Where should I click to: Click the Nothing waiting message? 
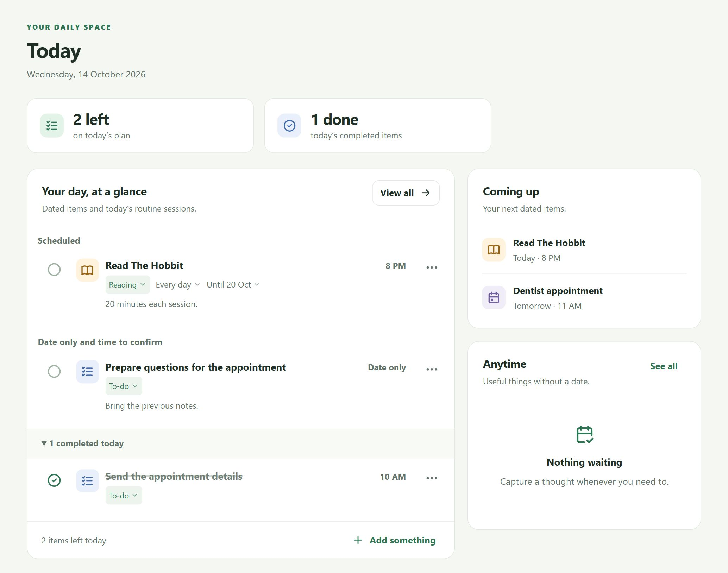pyautogui.click(x=584, y=462)
